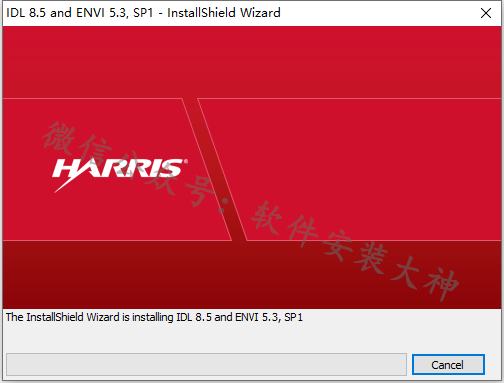
Task: Close the InstallShield Wizard window
Action: (486, 13)
